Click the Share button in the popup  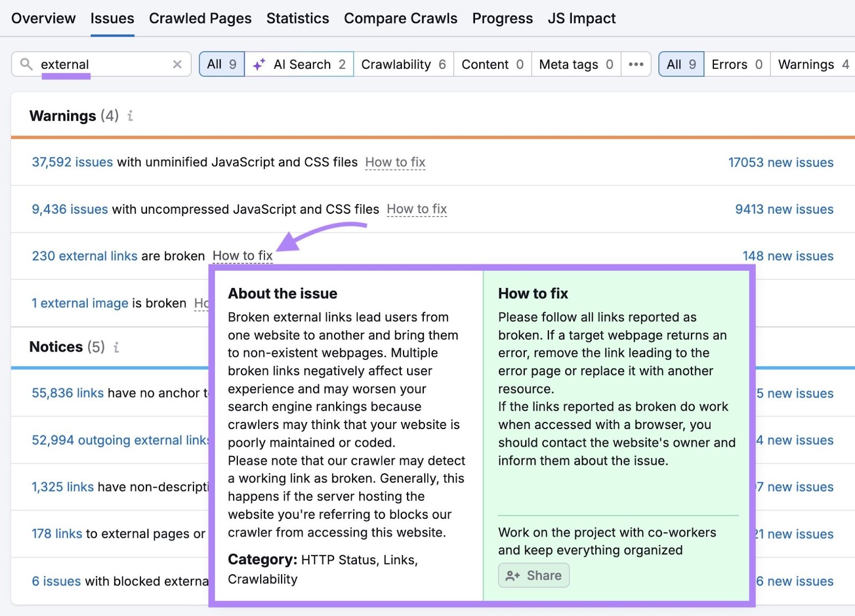point(533,575)
